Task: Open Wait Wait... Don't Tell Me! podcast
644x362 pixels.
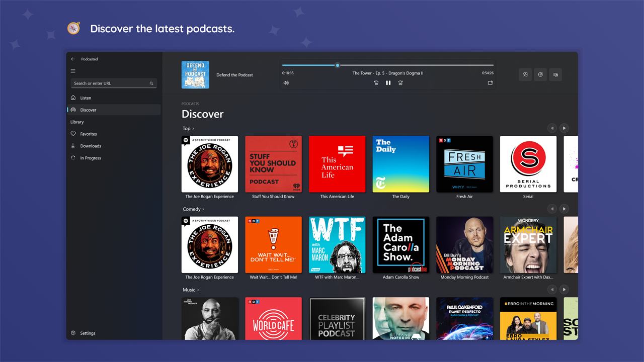Action: [x=273, y=245]
